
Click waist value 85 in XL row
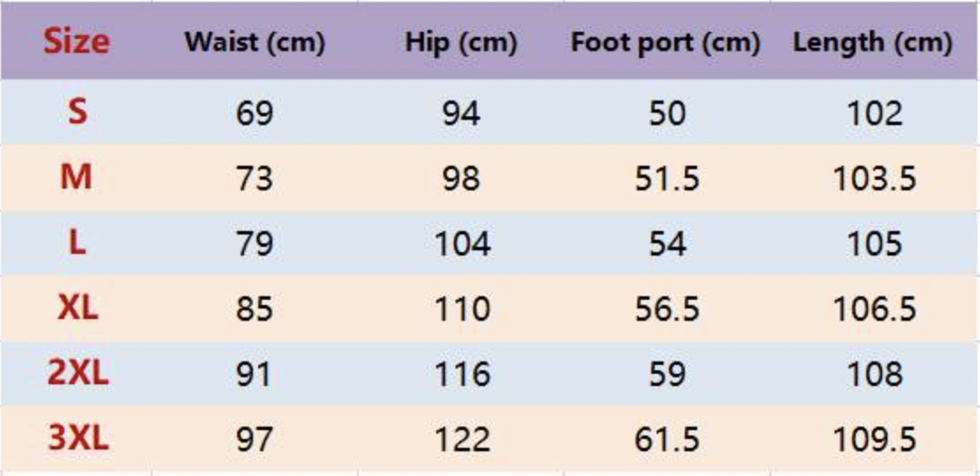click(x=255, y=309)
